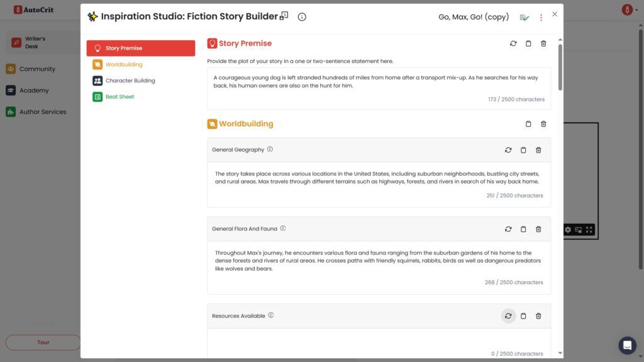This screenshot has height=362, width=644.
Task: Open the chat support bubble
Action: coord(627,345)
